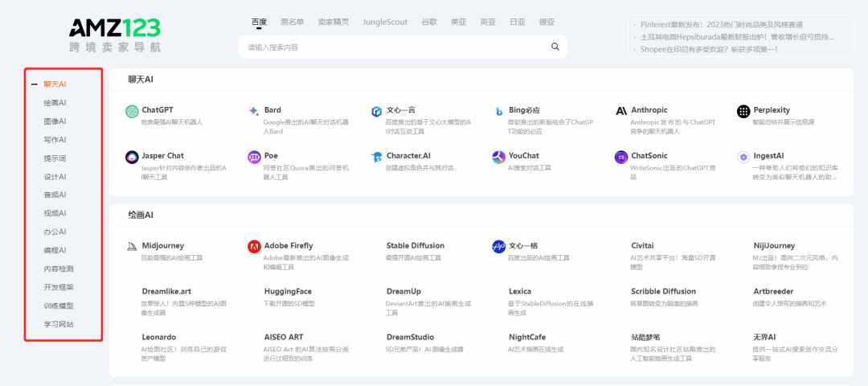Open the NijiJourney link
Viewport: 868px width, 386px height.
click(x=774, y=246)
